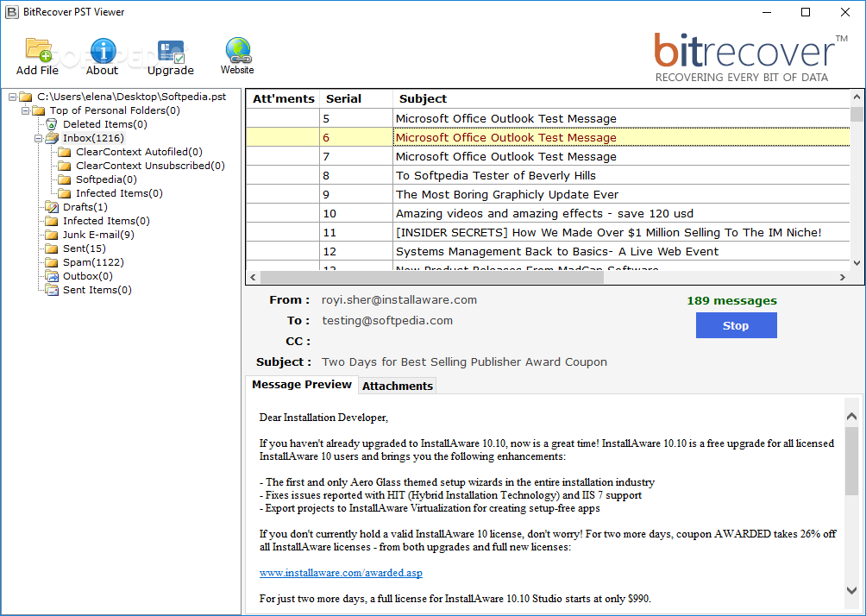Click the Top of Personal Folders icon

coord(38,110)
